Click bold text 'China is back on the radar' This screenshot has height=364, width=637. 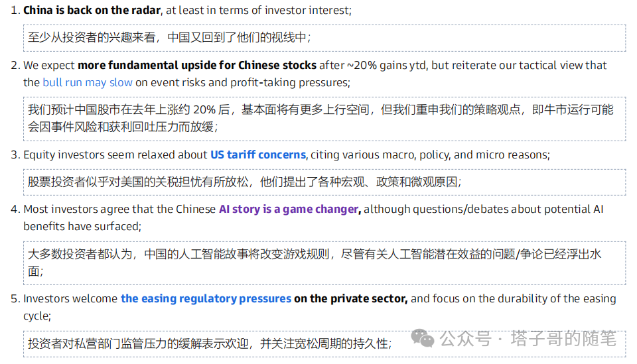(92, 10)
